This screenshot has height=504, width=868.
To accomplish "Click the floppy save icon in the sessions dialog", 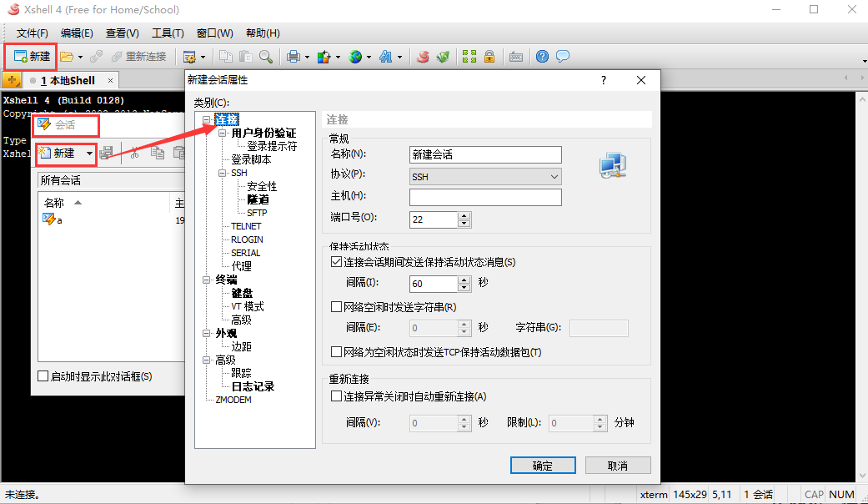I will point(106,153).
